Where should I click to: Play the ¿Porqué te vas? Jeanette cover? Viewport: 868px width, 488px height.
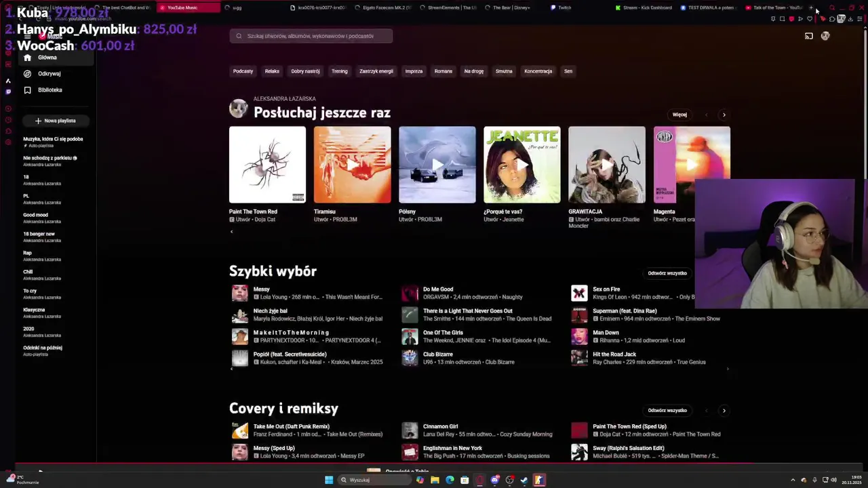coord(522,165)
